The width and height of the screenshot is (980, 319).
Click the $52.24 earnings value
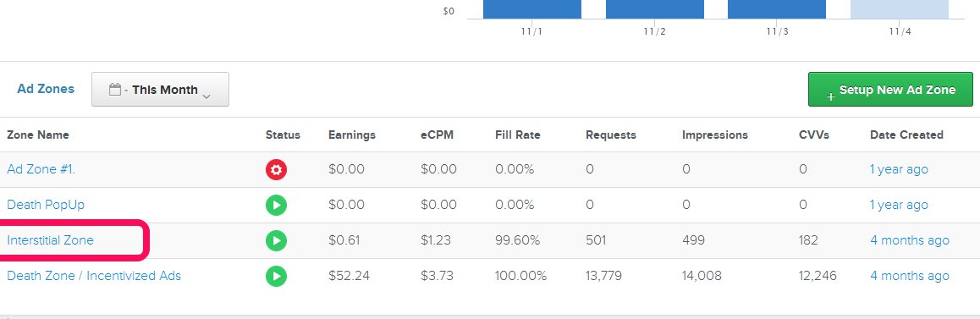[349, 276]
